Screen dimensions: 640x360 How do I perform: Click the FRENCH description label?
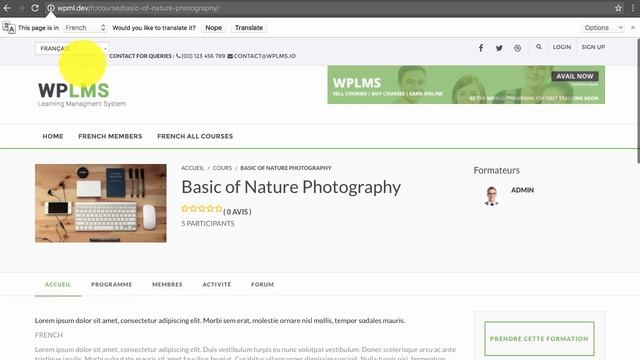pyautogui.click(x=49, y=335)
